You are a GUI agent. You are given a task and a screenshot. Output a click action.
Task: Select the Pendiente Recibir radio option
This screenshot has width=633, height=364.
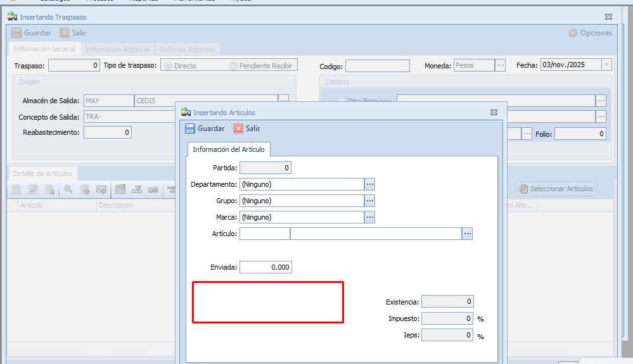click(233, 66)
